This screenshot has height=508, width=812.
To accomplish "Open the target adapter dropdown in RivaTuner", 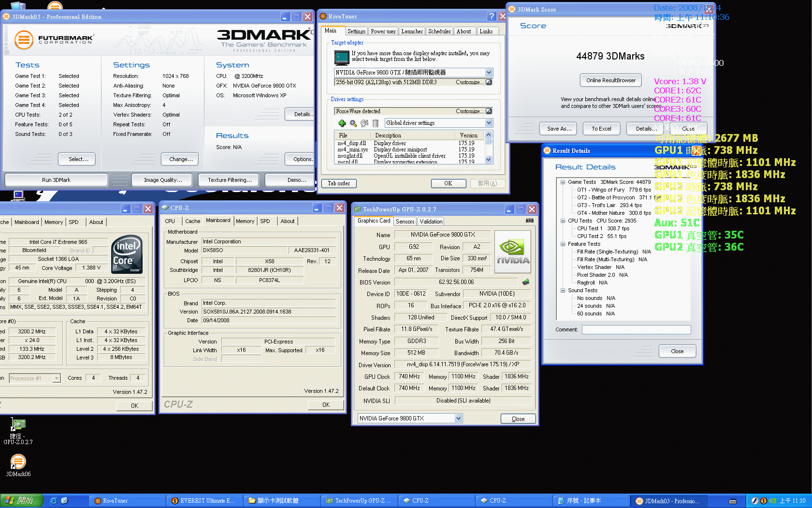I will (489, 73).
